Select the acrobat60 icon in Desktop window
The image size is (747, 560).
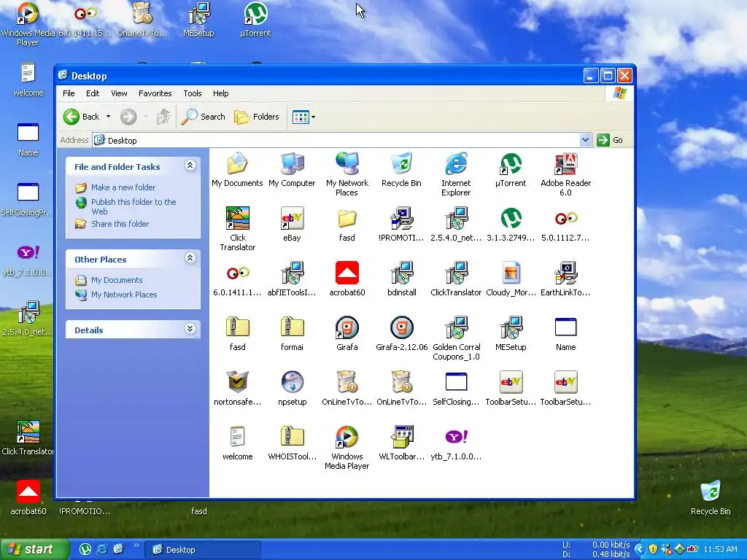pyautogui.click(x=347, y=273)
